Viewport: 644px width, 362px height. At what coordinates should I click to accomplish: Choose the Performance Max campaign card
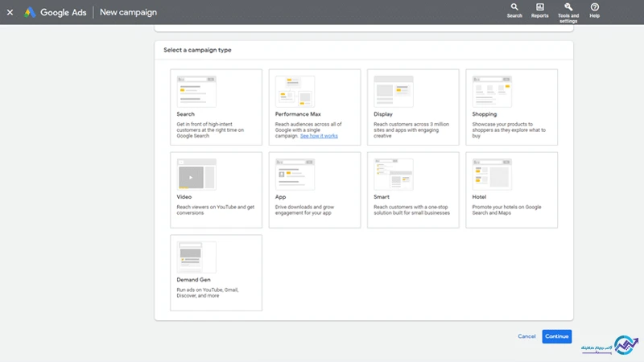point(314,107)
